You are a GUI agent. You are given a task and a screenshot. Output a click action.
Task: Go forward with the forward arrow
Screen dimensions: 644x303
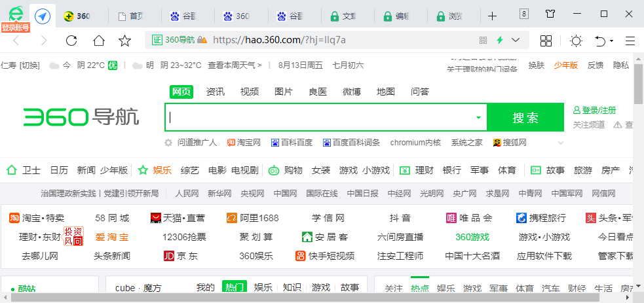(44, 40)
